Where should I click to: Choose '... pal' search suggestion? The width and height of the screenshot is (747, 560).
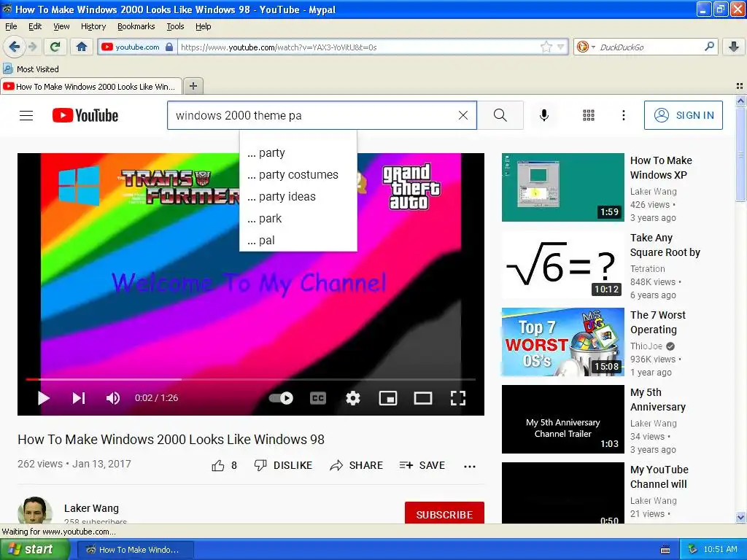(x=298, y=241)
